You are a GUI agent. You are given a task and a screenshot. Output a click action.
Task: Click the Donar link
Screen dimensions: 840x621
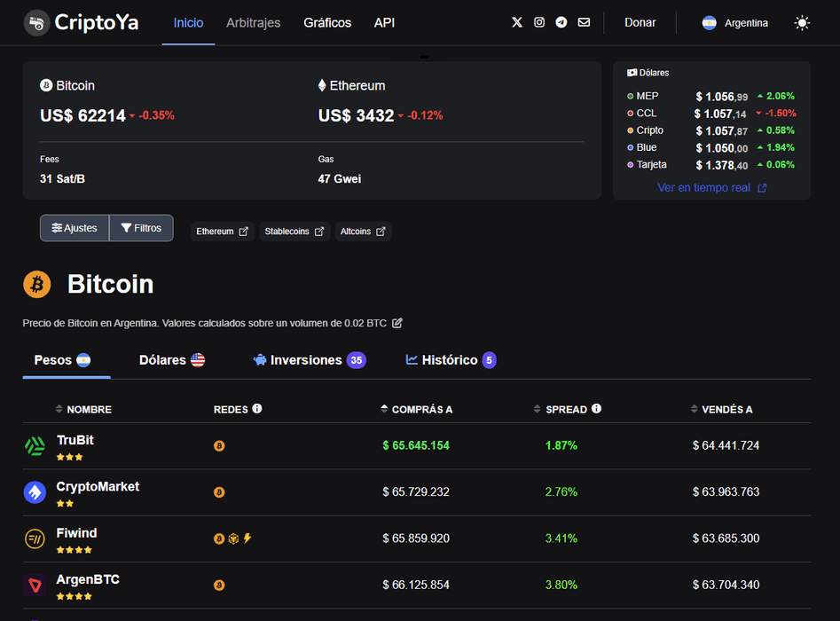(x=640, y=22)
